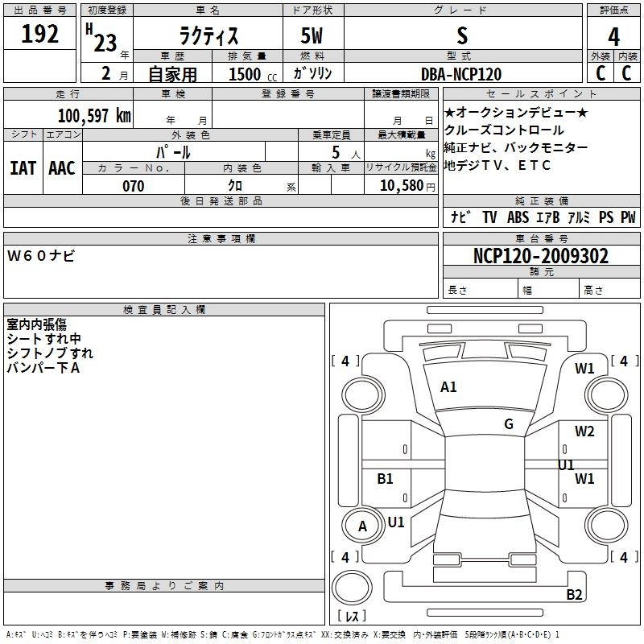This screenshot has width=644, height=644.
Task: Select the 長さ length field
Action: (481, 289)
